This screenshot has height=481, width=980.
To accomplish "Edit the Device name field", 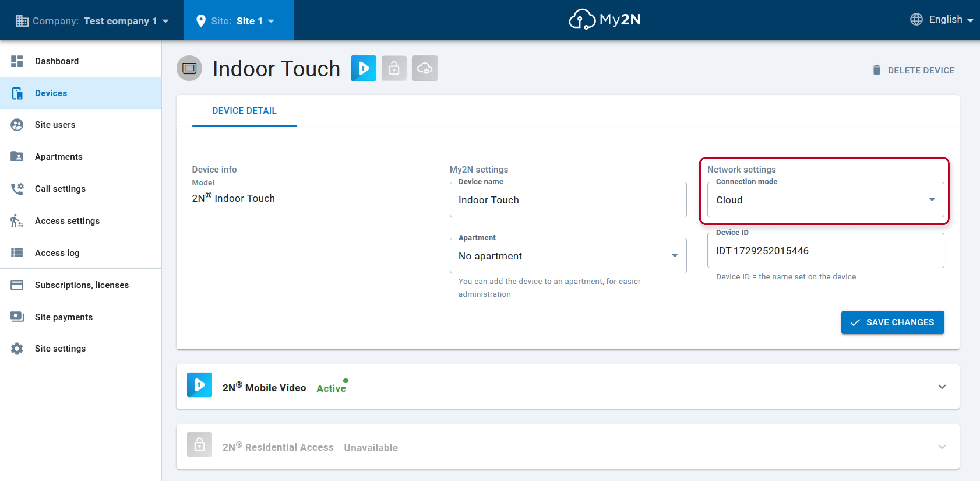I will (x=568, y=200).
